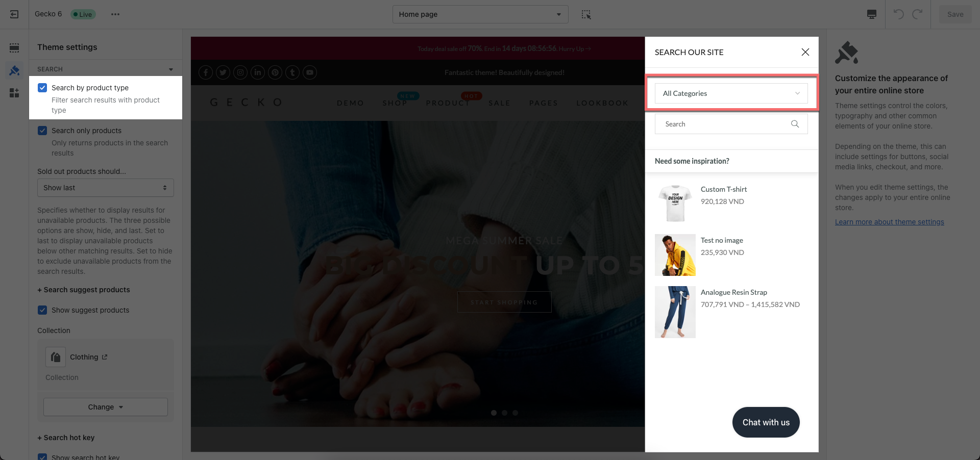980x460 pixels.
Task: Open the SALE menu item
Action: (x=499, y=103)
